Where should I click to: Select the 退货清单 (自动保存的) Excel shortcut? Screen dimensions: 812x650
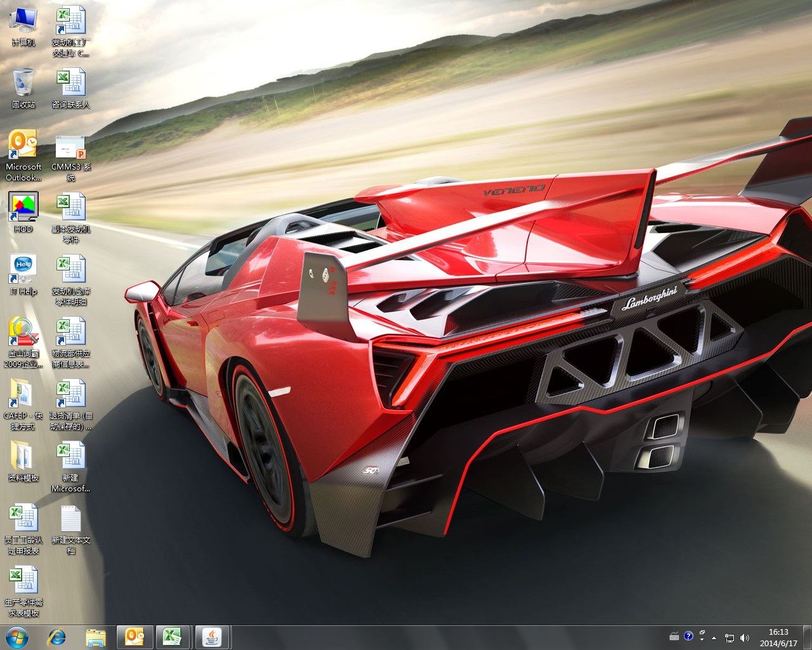(70, 405)
